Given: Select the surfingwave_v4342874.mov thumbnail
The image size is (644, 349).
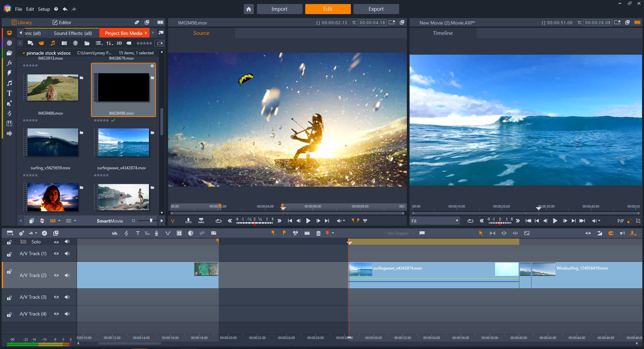Looking at the screenshot, I should click(x=123, y=142).
